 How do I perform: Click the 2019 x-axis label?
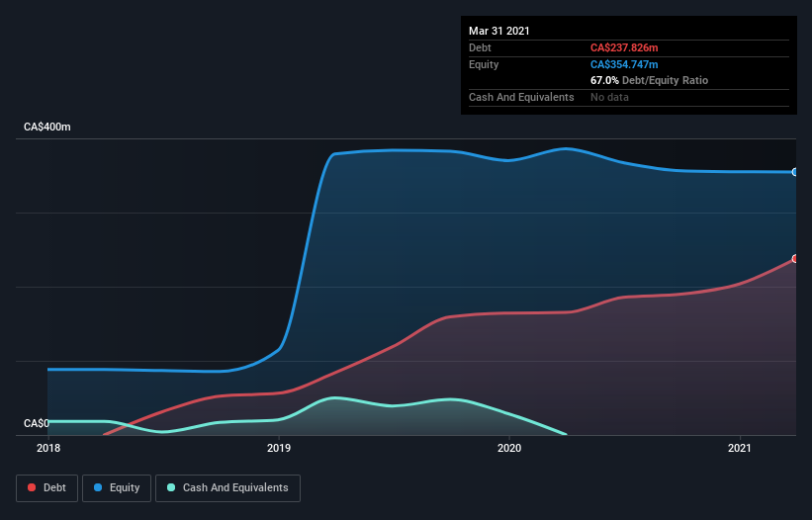(x=279, y=448)
